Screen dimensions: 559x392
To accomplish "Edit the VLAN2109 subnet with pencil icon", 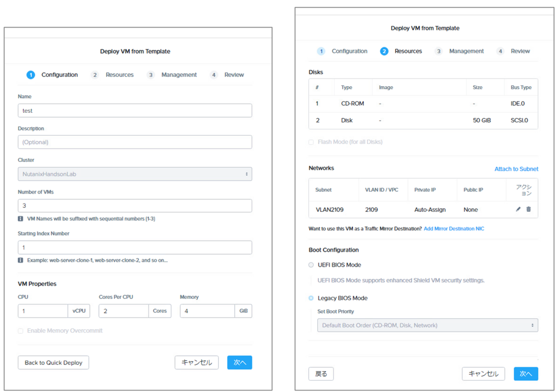I will pos(518,210).
